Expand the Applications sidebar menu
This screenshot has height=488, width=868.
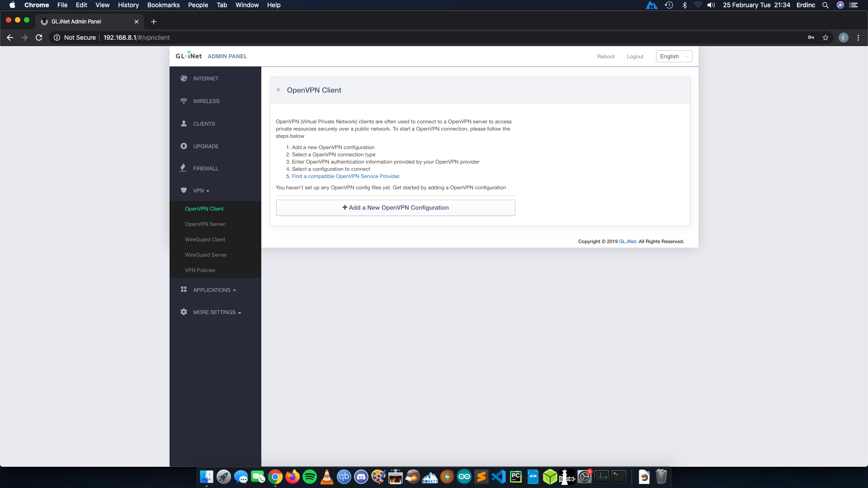214,290
